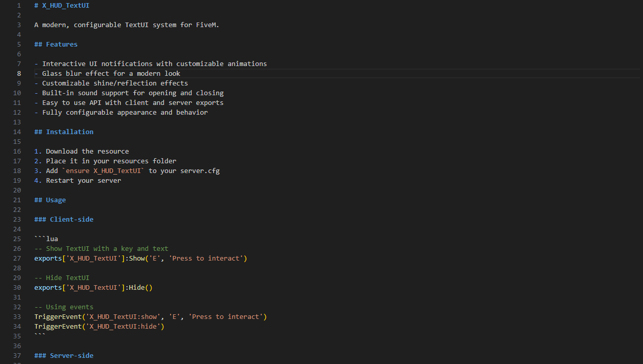The width and height of the screenshot is (643, 364).
Task: Select line number 28 in the gutter
Action: (x=17, y=268)
